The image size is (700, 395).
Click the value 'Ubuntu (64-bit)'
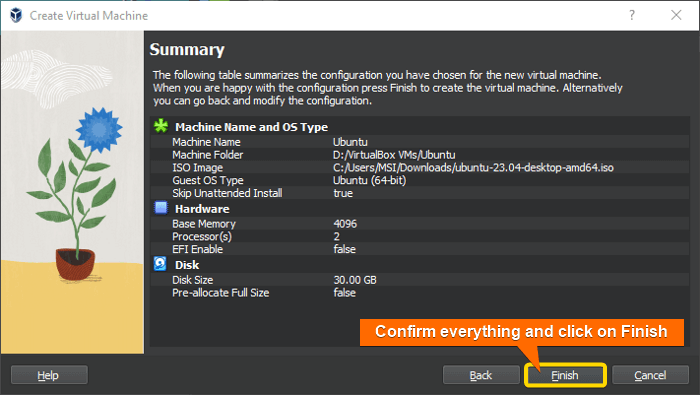tap(370, 180)
